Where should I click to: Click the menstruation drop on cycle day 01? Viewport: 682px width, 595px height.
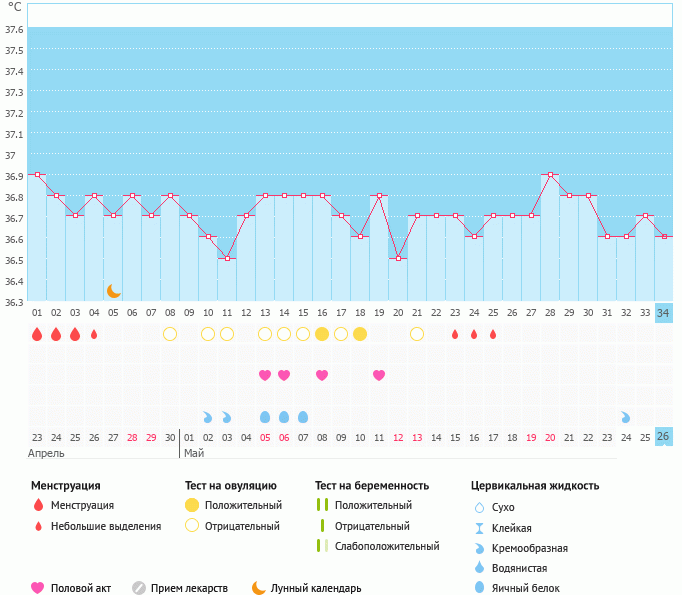[37, 334]
